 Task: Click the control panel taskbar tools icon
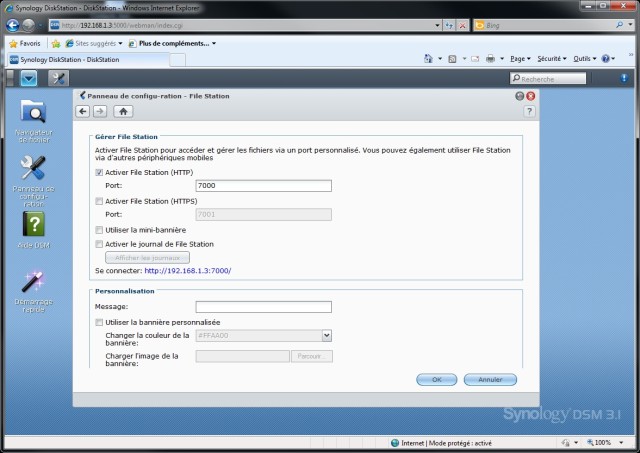coord(58,78)
